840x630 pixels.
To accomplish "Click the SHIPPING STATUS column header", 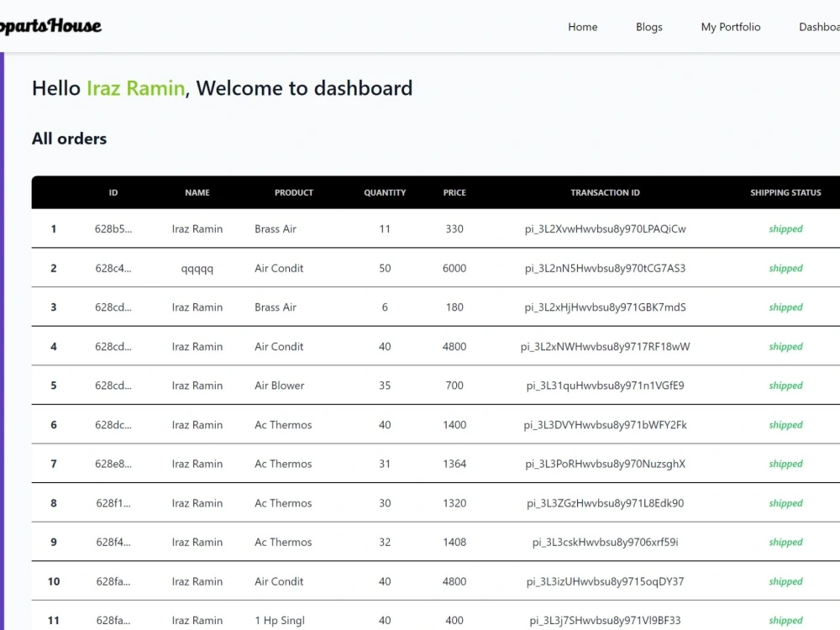I will pyautogui.click(x=785, y=192).
